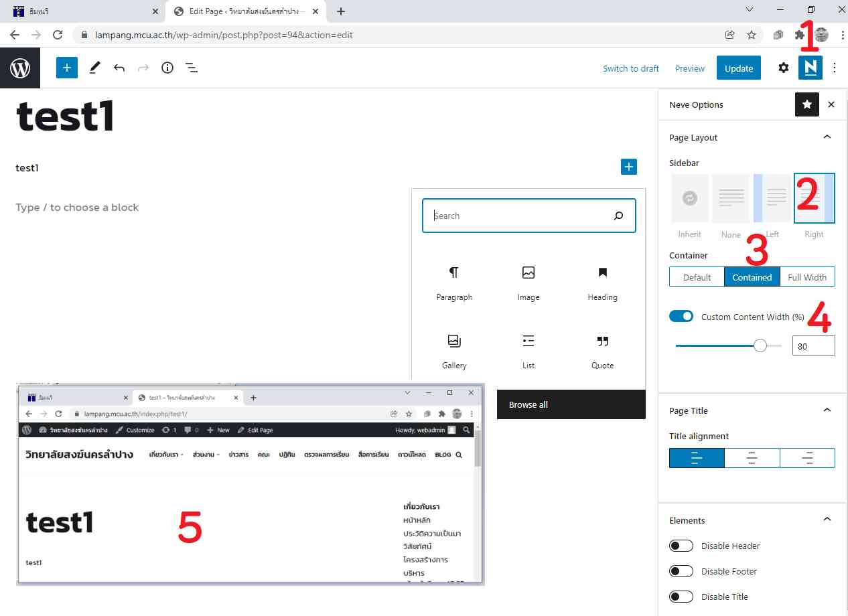
Task: Enable the Disable Footer toggle
Action: coord(681,571)
